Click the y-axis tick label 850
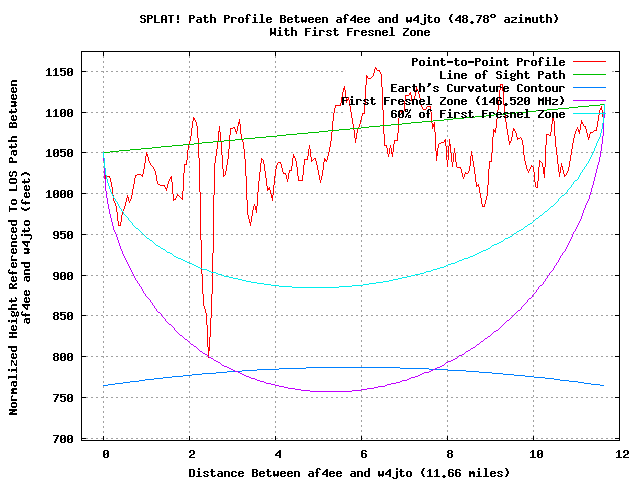The image size is (640, 480). [62, 316]
